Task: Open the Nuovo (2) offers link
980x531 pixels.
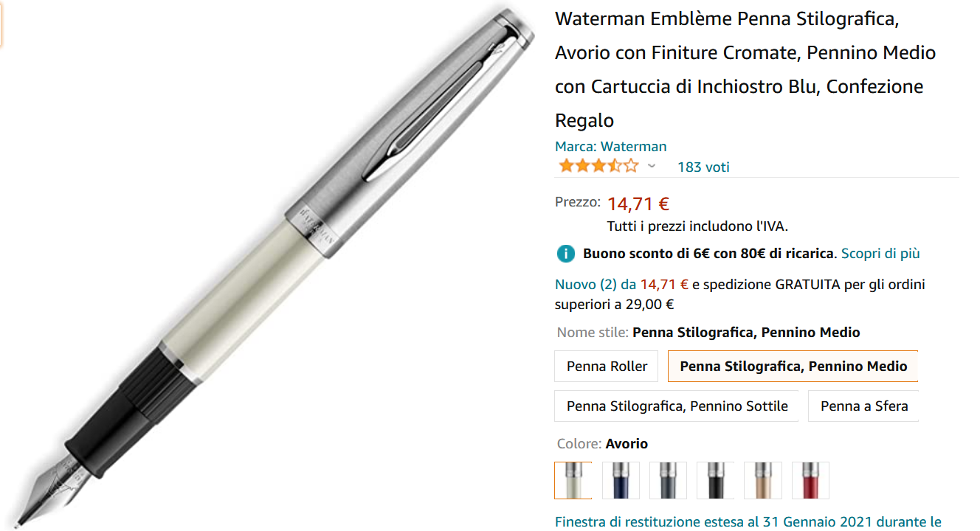Action: [x=586, y=284]
